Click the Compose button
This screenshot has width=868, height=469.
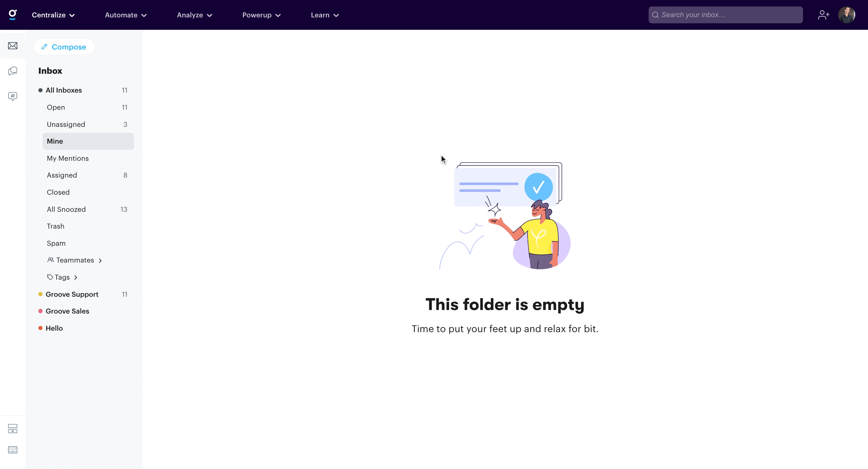[64, 47]
